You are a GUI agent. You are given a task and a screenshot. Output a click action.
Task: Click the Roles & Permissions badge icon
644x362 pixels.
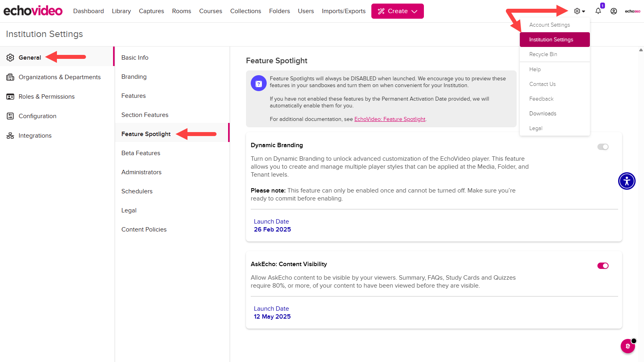(10, 96)
